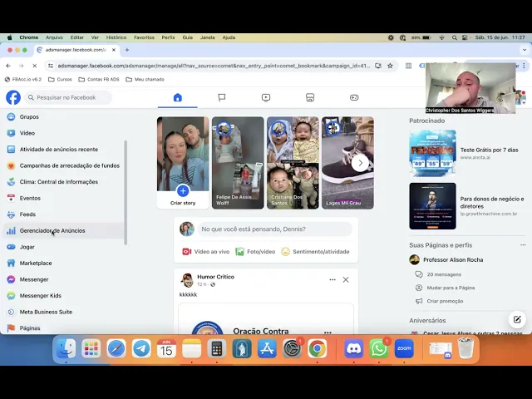This screenshot has height=399, width=532.
Task: Open Discord from the Dock
Action: [353, 348]
